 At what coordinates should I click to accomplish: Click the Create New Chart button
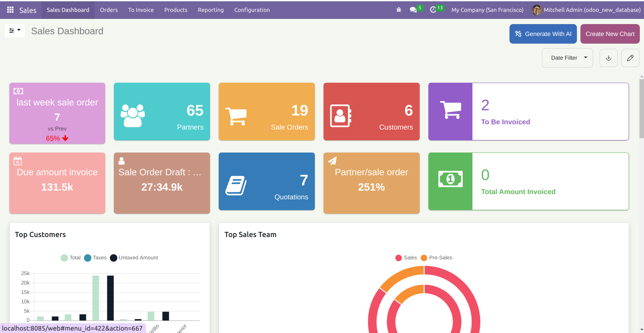pos(610,34)
